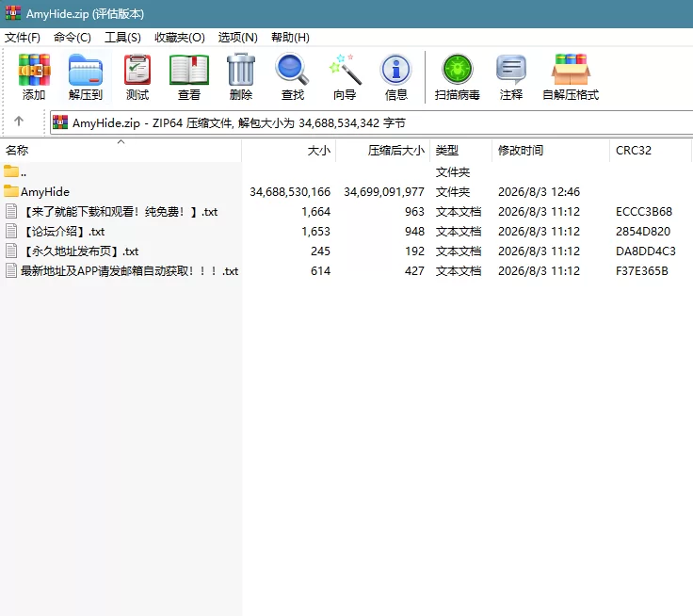Click the 解压到 (Extract to) icon
Screen dimensions: 693x616
tap(86, 70)
